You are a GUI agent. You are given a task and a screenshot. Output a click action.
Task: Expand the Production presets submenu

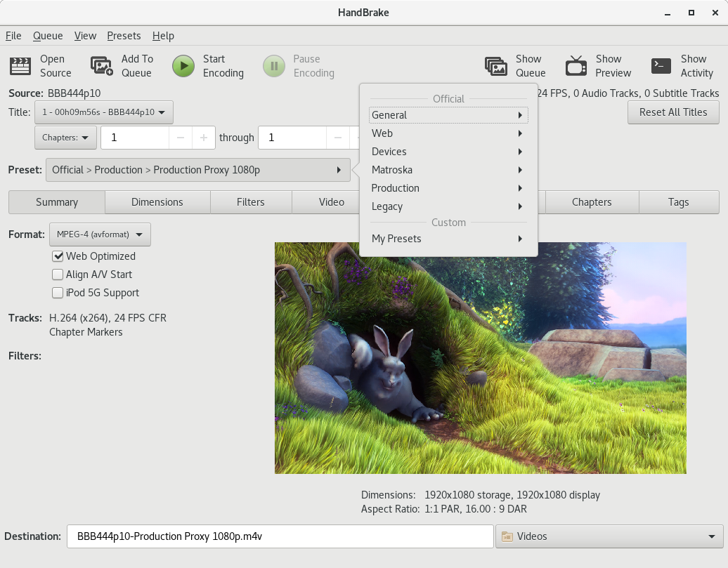[x=448, y=188]
